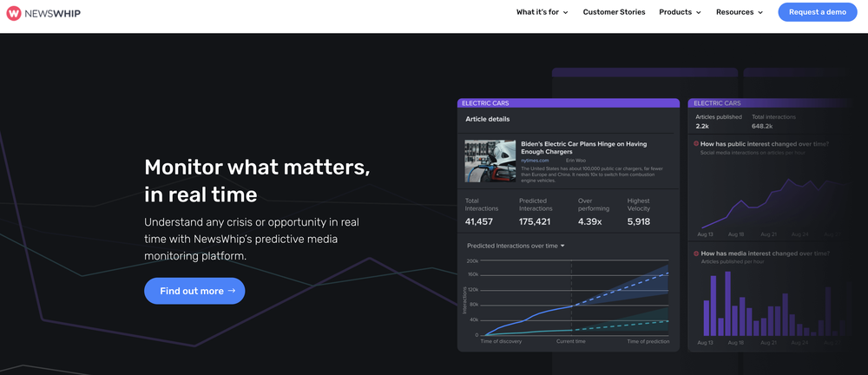Click 'How has public interest changed over time?'
This screenshot has width=868, height=375.
click(x=765, y=143)
